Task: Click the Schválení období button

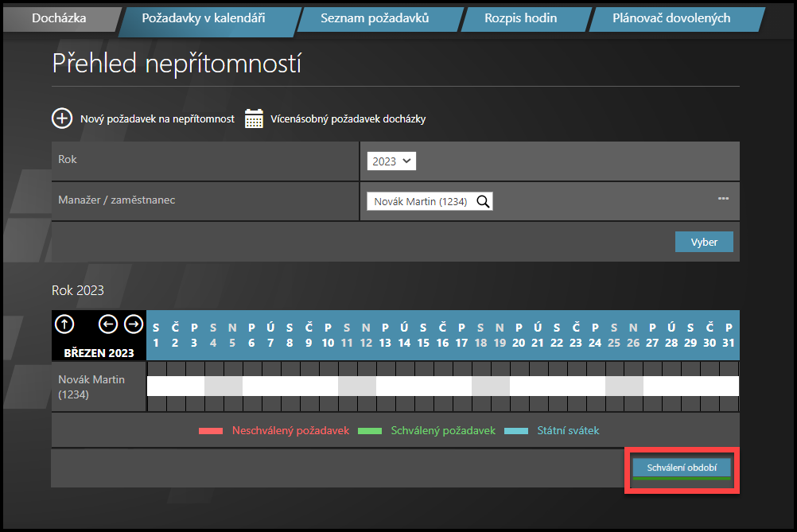Action: 681,468
